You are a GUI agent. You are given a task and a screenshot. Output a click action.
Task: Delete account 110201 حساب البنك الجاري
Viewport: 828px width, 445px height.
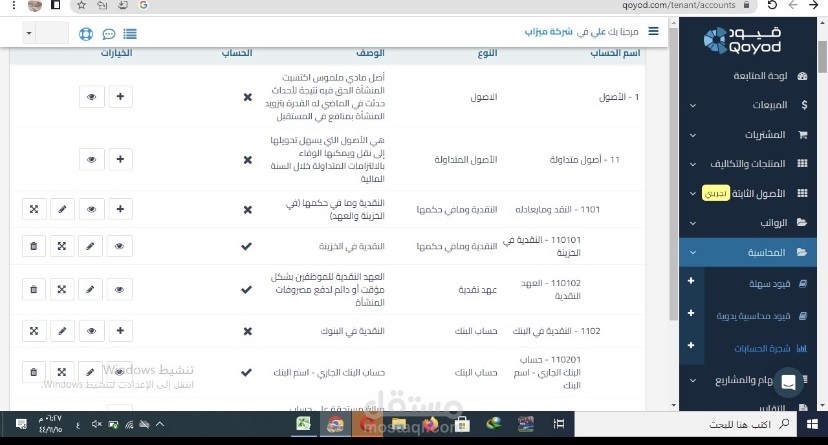tap(34, 372)
